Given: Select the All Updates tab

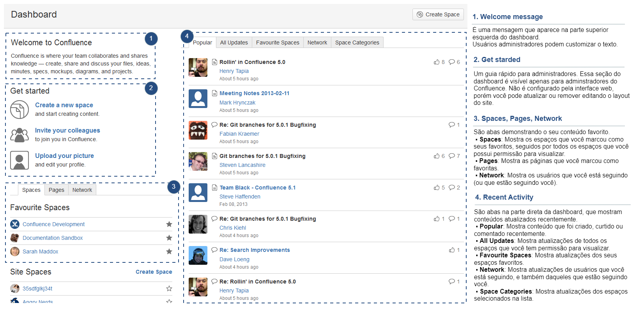Looking at the screenshot, I should coord(234,43).
